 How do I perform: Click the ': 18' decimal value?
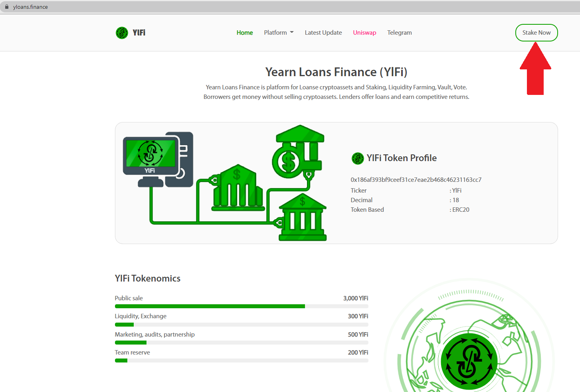click(454, 200)
